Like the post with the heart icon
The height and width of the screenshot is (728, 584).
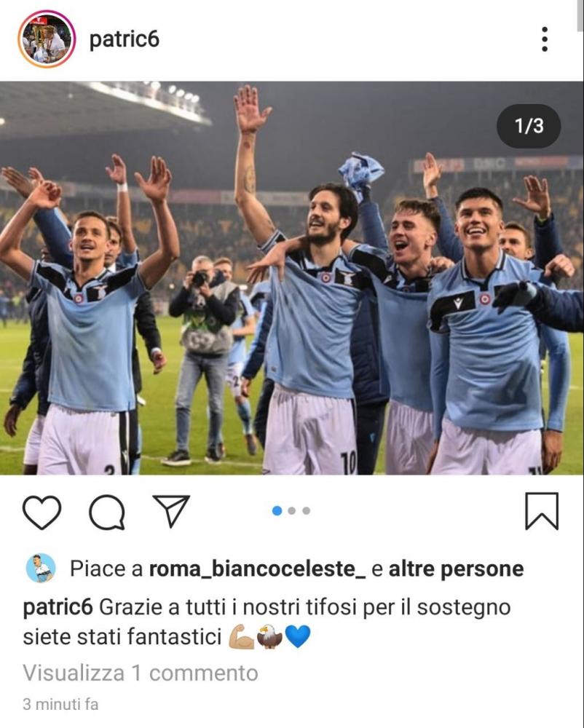click(x=42, y=512)
